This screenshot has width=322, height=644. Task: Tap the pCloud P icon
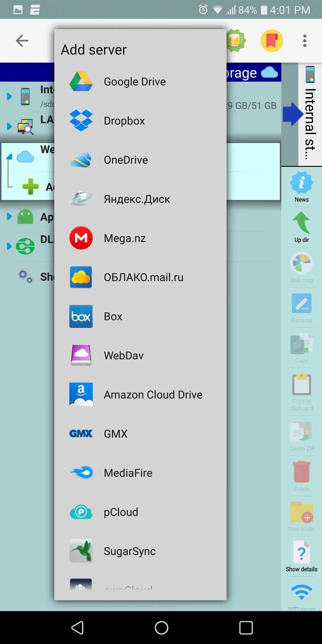point(81,512)
